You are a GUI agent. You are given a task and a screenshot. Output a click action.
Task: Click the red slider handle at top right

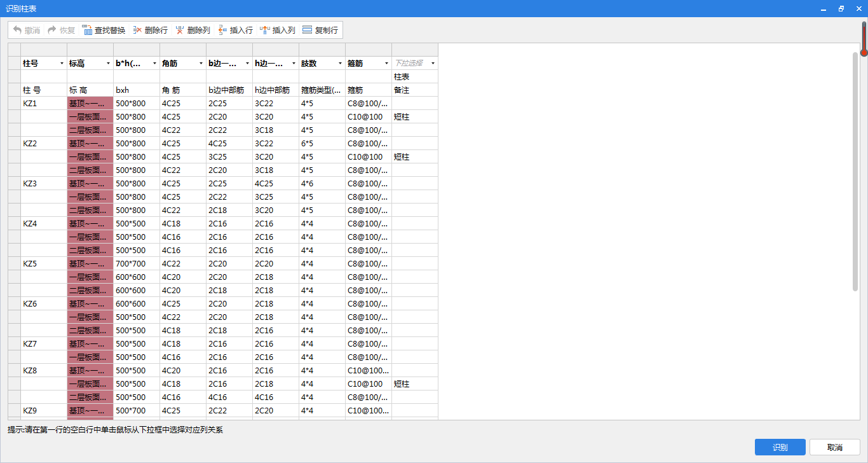864,53
